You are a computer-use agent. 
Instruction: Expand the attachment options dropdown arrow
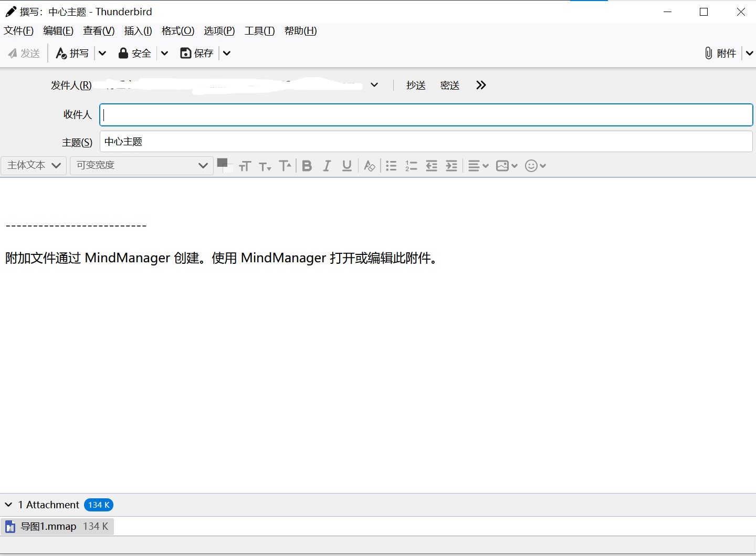(x=749, y=53)
